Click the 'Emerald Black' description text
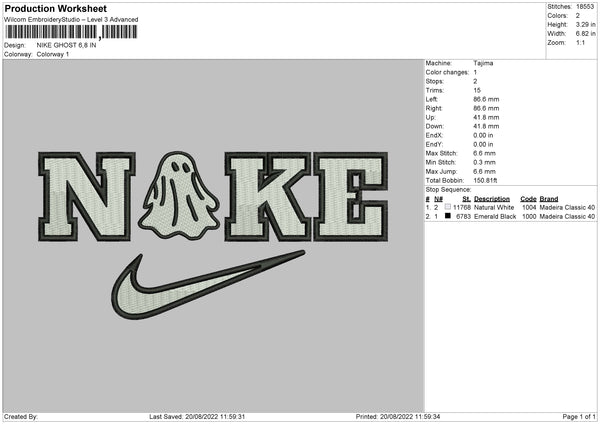The image size is (600, 424). (495, 217)
